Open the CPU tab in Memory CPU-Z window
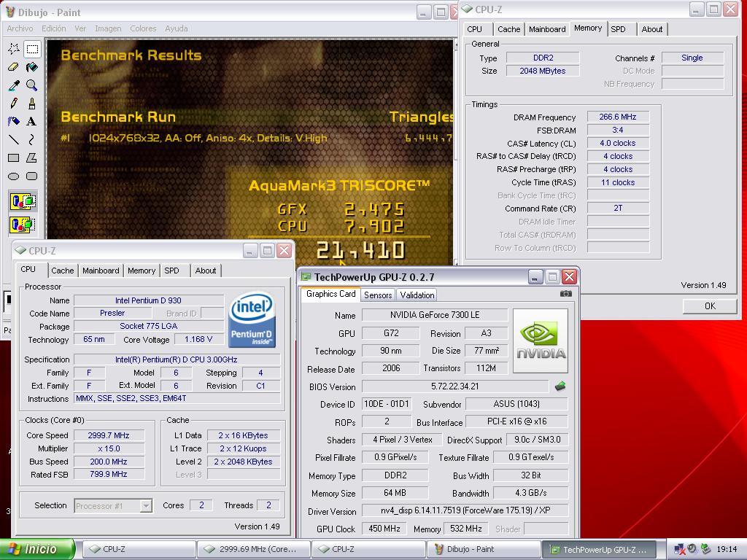The height and width of the screenshot is (560, 747). tap(474, 29)
